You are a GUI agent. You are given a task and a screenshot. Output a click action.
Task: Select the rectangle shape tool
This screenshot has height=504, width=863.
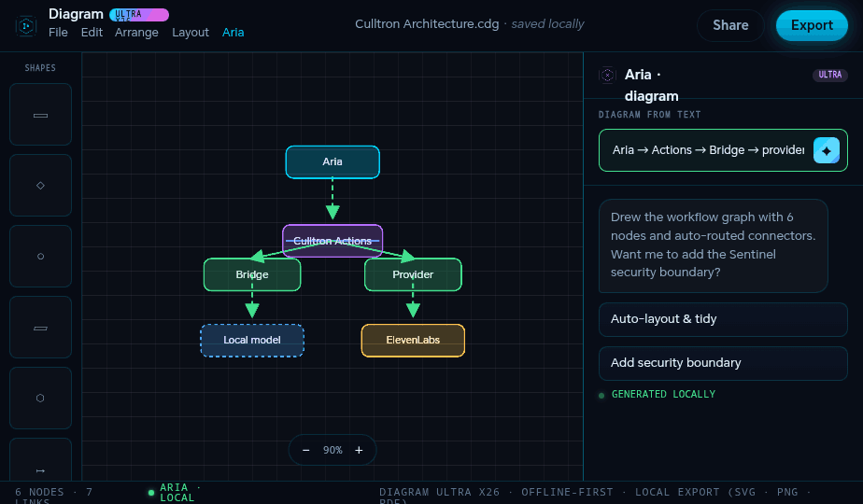[40, 115]
